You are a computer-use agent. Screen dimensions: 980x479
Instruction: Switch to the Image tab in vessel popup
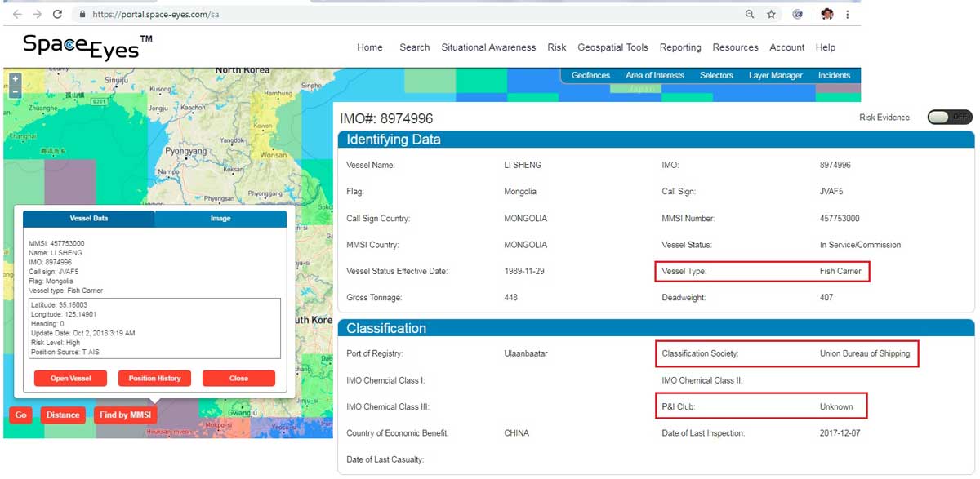coord(220,219)
